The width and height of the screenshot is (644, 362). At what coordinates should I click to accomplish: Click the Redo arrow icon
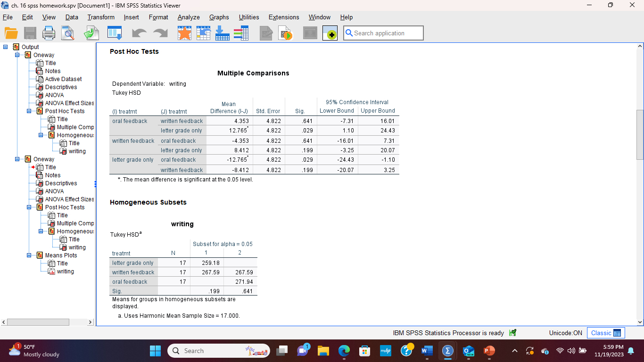pyautogui.click(x=160, y=33)
